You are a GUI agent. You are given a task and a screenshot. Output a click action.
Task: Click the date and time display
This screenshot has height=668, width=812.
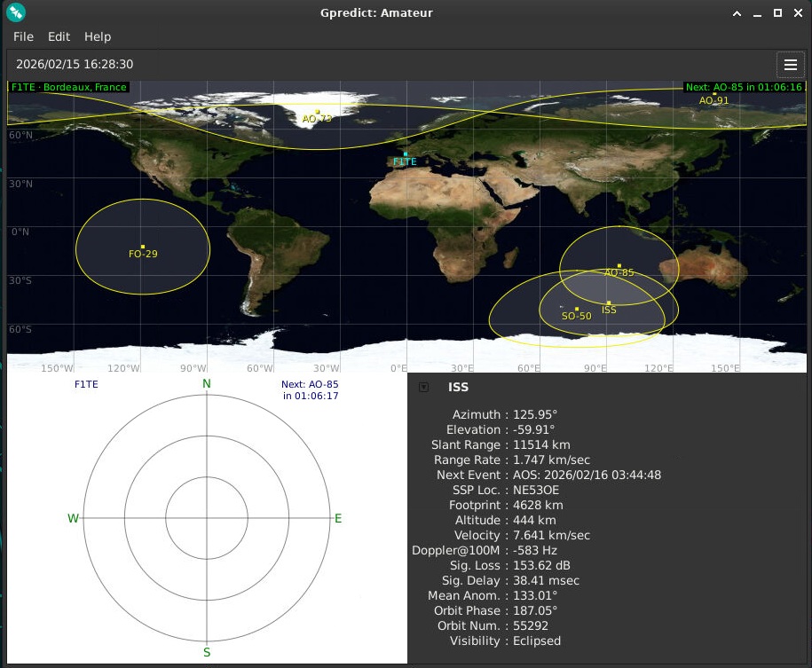pyautogui.click(x=75, y=65)
